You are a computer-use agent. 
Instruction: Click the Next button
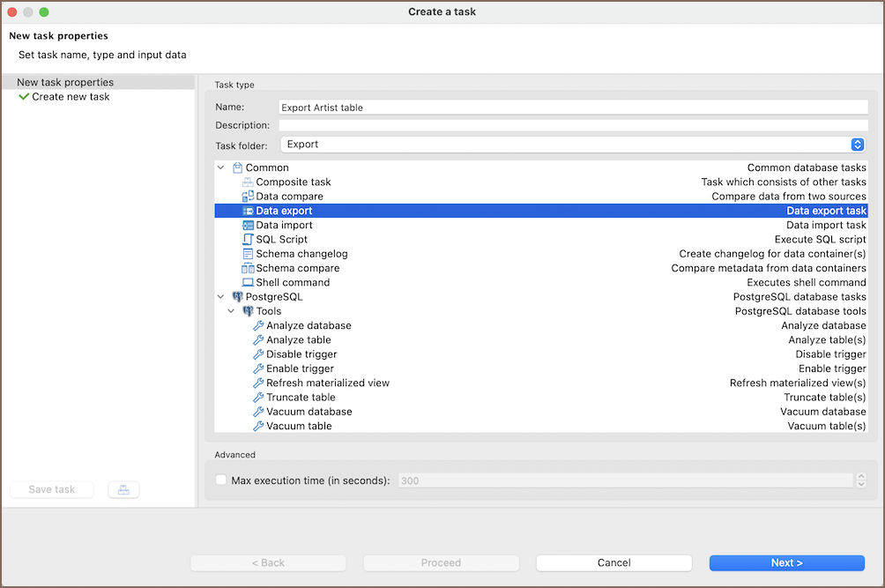click(x=786, y=563)
